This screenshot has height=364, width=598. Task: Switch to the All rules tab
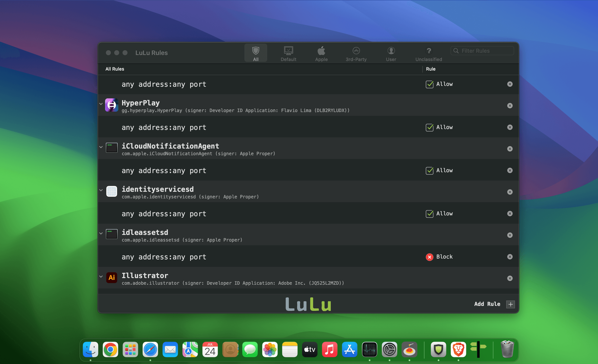(256, 53)
